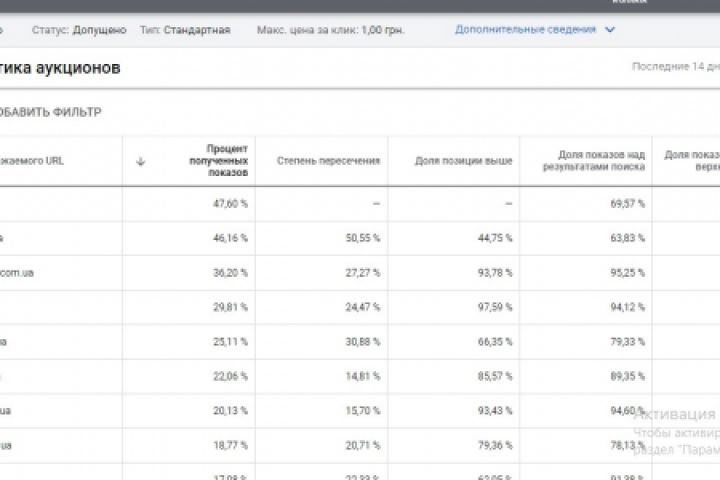The height and width of the screenshot is (480, 720).
Task: Select the 50,55 % cell
Action: click(363, 238)
